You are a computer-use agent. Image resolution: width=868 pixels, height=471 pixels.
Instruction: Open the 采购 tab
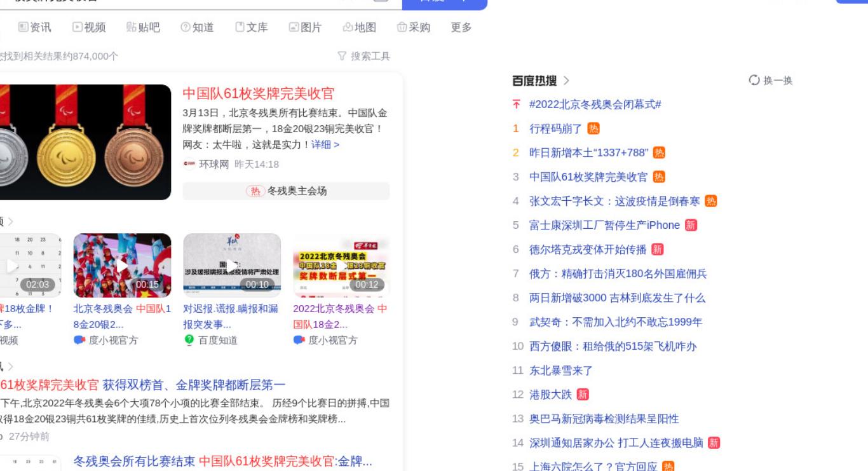pos(413,27)
